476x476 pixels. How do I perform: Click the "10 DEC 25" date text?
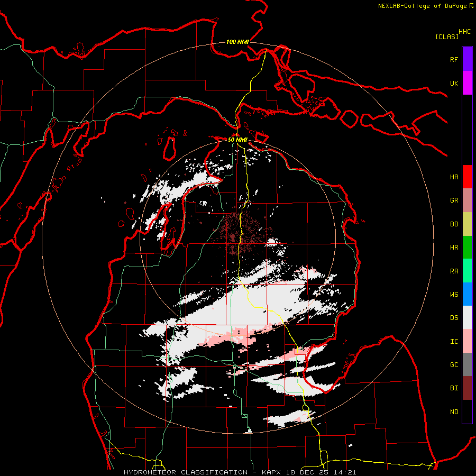307,472
